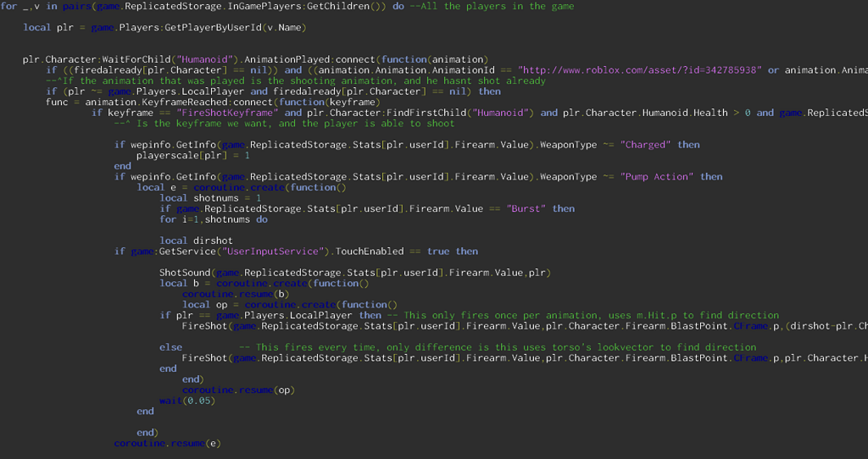Click "local op = coroutine.create(function()" line
868x459 pixels.
(x=290, y=304)
